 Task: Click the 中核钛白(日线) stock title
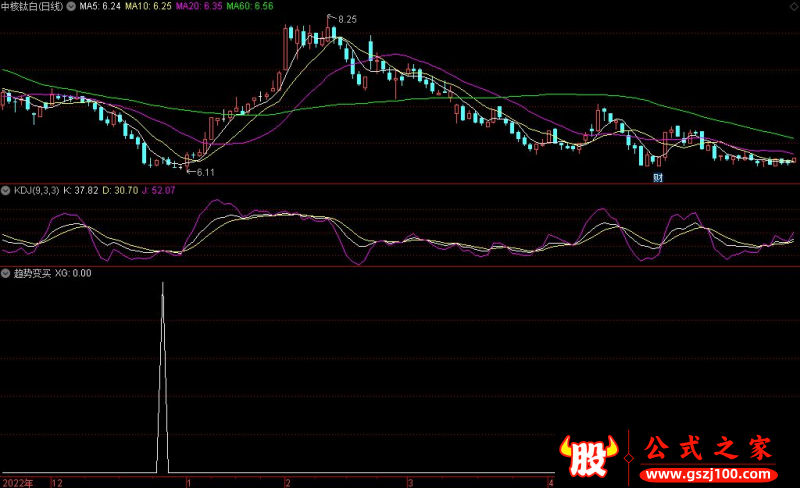click(32, 6)
